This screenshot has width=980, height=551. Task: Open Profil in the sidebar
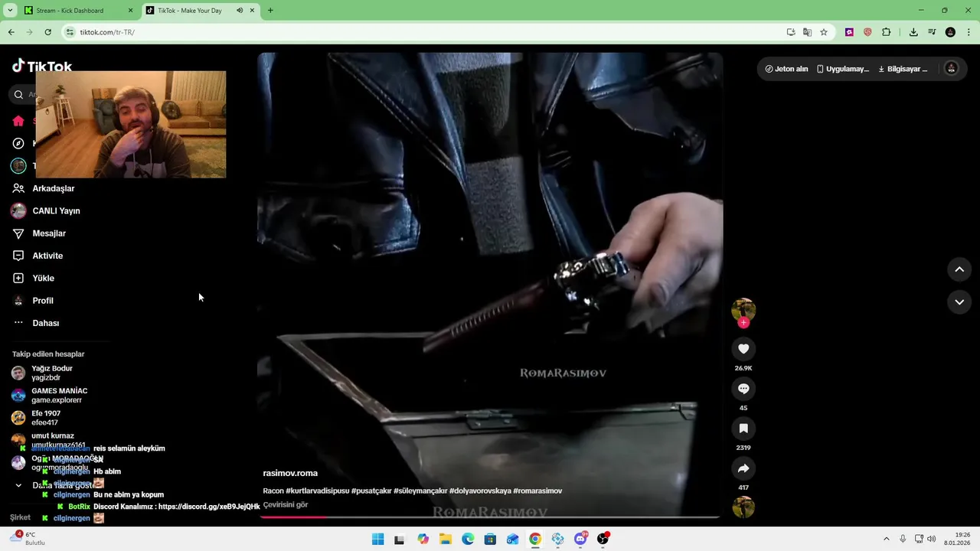click(x=43, y=301)
